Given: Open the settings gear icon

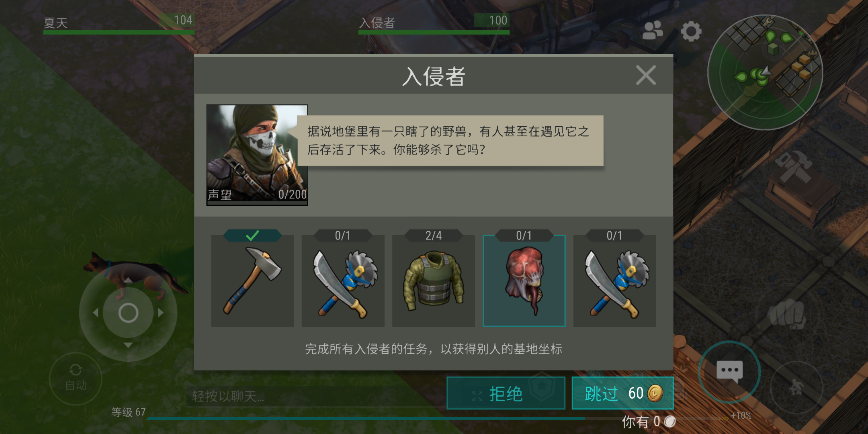Looking at the screenshot, I should tap(691, 31).
